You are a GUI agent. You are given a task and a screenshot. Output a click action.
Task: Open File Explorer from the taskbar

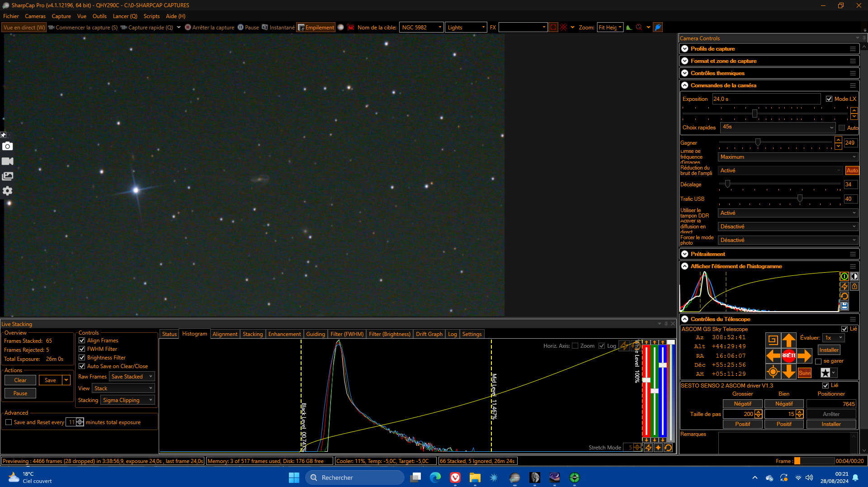coord(475,478)
